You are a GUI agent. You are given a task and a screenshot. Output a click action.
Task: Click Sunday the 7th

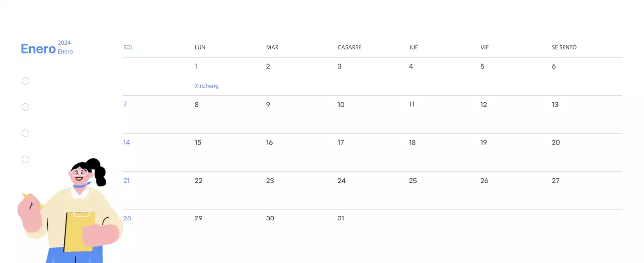125,104
